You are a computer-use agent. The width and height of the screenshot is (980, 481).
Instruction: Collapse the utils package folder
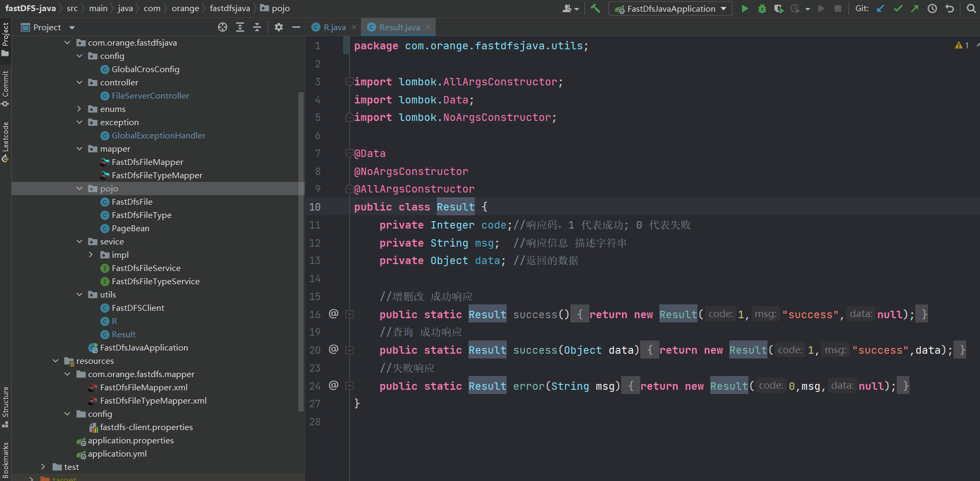pyautogui.click(x=80, y=294)
